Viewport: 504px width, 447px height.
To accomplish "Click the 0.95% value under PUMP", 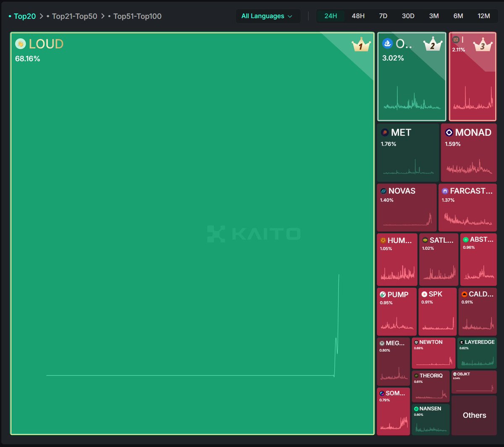I will (386, 303).
